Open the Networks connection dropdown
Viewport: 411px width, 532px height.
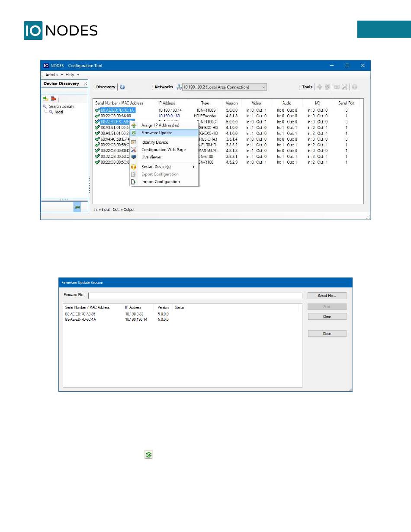[225, 87]
